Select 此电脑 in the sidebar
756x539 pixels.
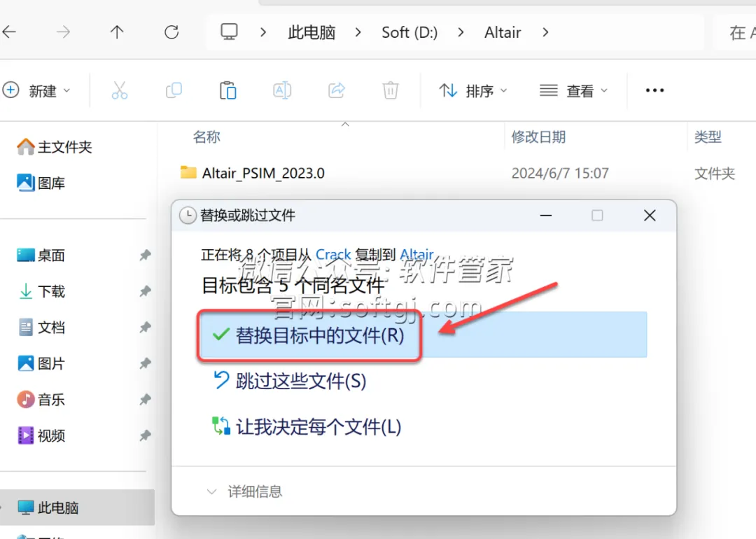point(77,507)
